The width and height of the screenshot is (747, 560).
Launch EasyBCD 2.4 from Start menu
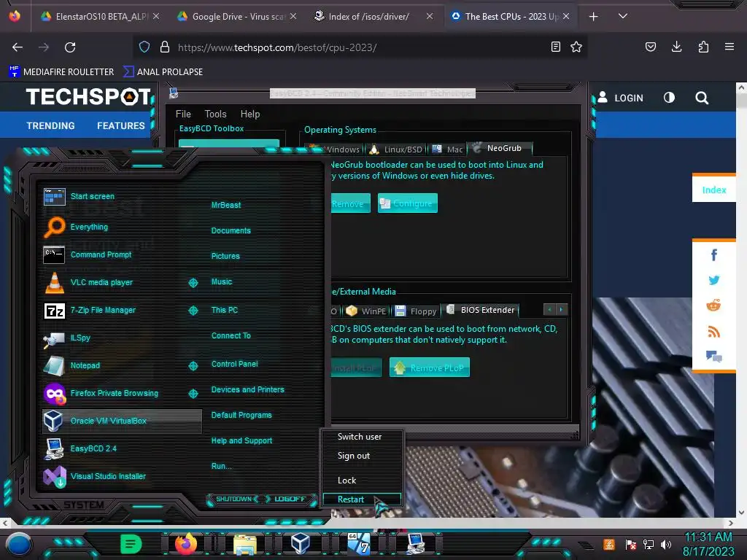coord(93,448)
